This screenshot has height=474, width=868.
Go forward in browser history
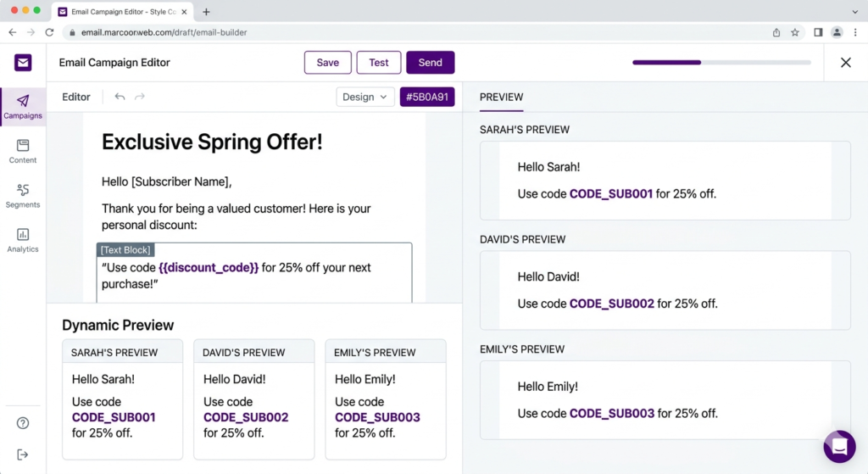pyautogui.click(x=31, y=32)
